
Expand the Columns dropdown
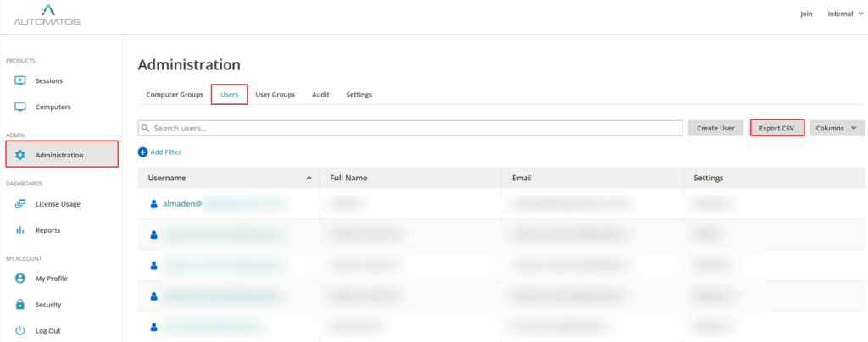click(836, 128)
